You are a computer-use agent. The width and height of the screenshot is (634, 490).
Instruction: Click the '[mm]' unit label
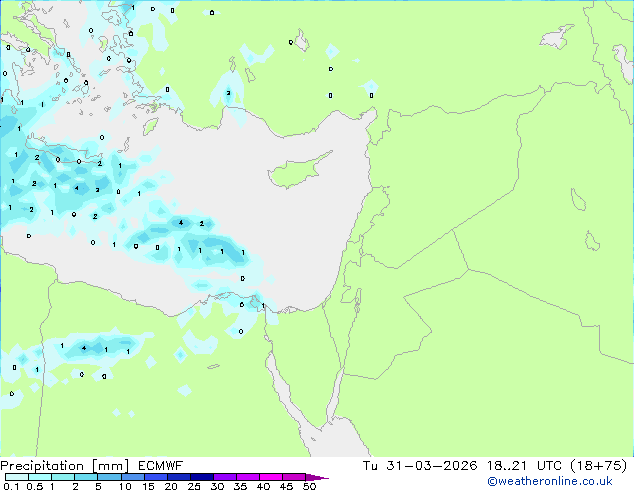[111, 466]
